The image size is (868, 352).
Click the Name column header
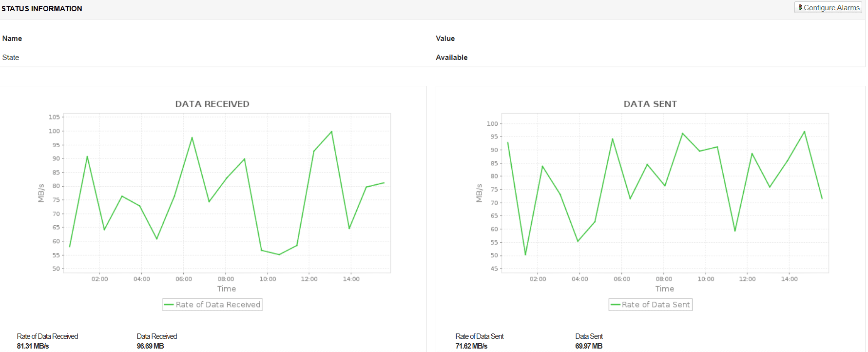pyautogui.click(x=12, y=39)
